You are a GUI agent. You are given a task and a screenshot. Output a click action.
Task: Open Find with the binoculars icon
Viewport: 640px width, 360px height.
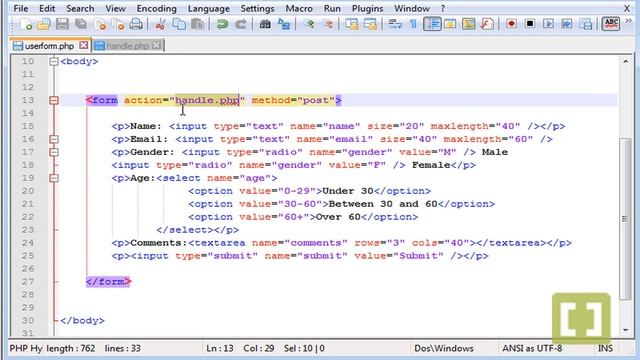(265, 24)
